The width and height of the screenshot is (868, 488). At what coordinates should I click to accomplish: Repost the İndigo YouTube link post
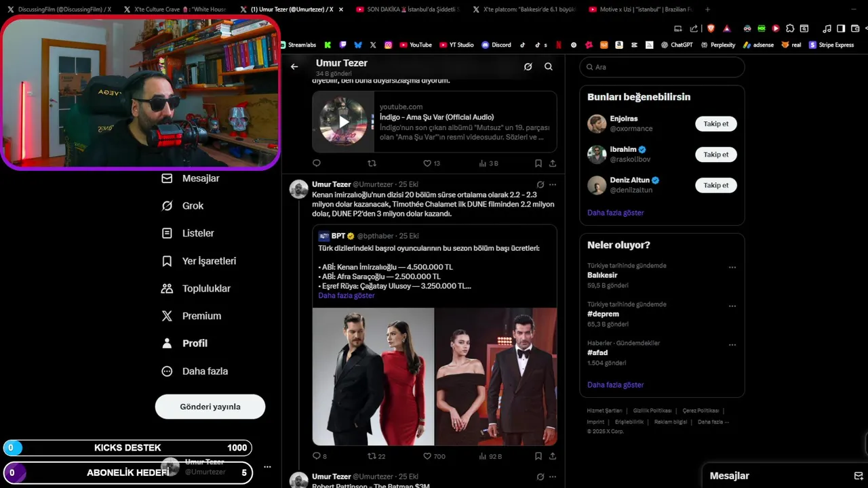click(372, 163)
